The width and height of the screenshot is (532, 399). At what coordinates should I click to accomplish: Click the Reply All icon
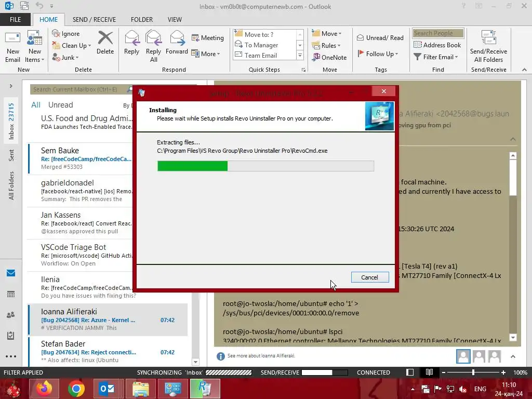[153, 47]
